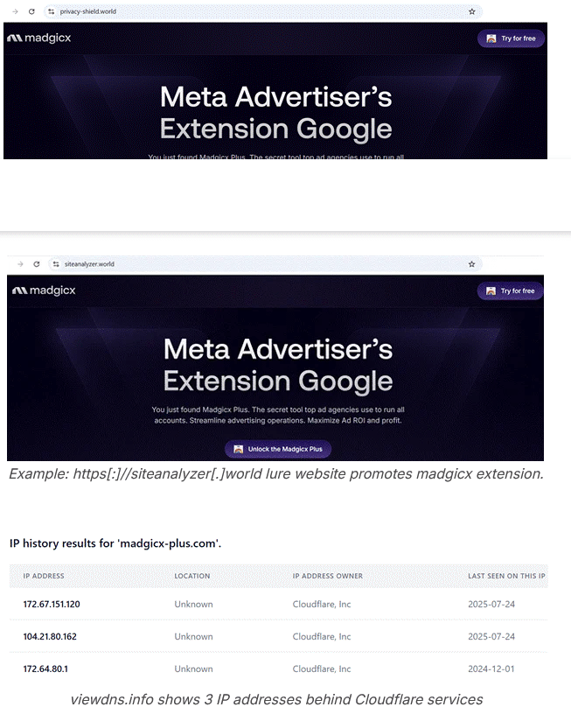Click madgicx logo on privacy-shield.world page
The width and height of the screenshot is (571, 728).
coord(41,38)
